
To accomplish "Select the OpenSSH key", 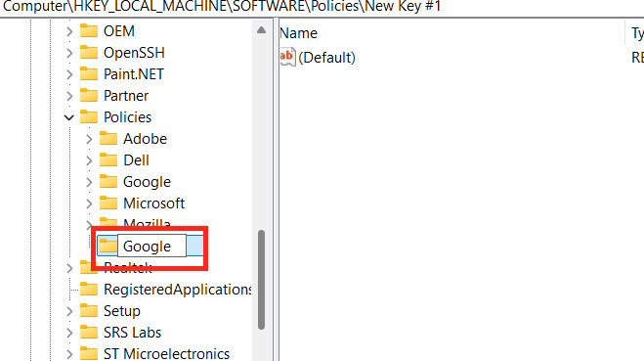I will tap(134, 53).
